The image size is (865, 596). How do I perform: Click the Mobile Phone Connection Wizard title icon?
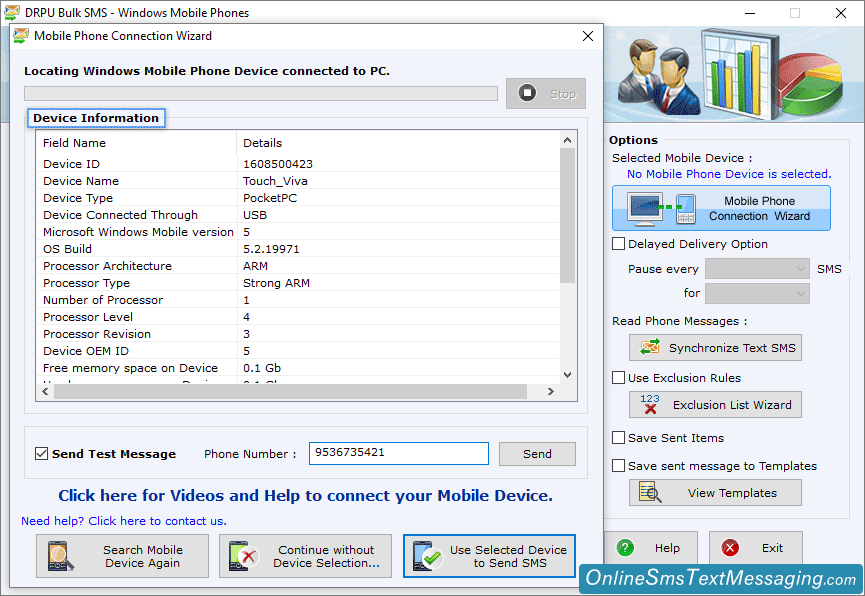point(21,36)
